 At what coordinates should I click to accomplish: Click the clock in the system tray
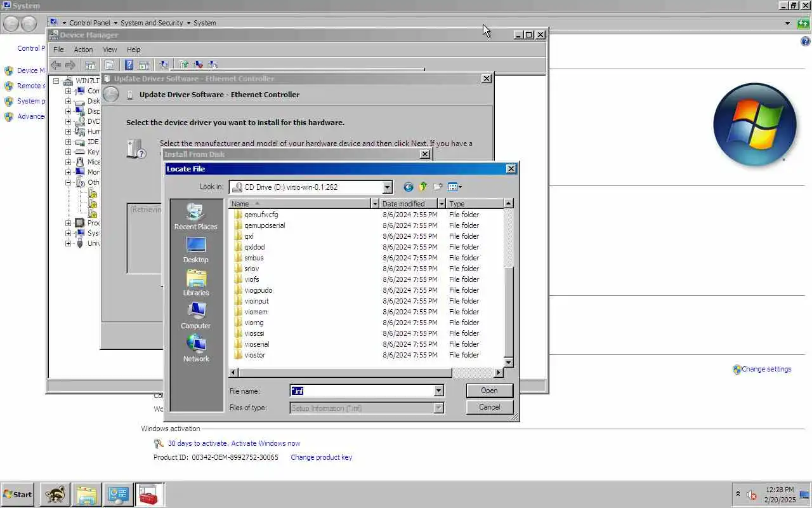tap(780, 495)
